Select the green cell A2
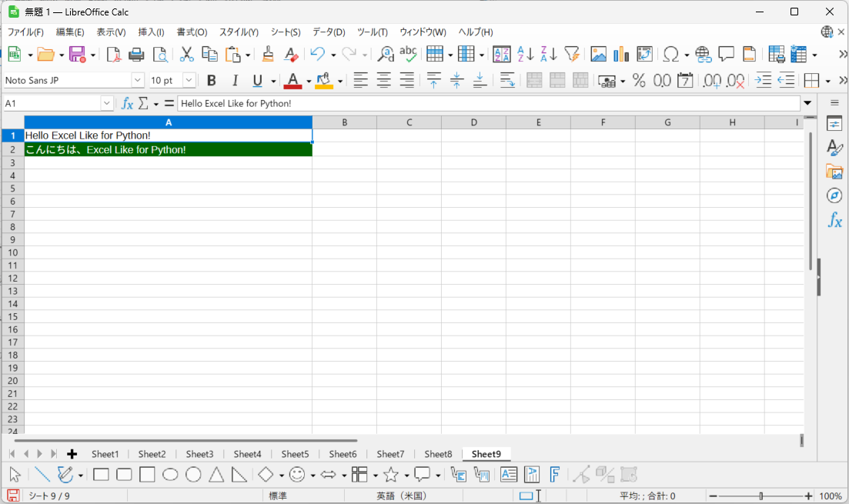This screenshot has width=849, height=504. click(168, 149)
